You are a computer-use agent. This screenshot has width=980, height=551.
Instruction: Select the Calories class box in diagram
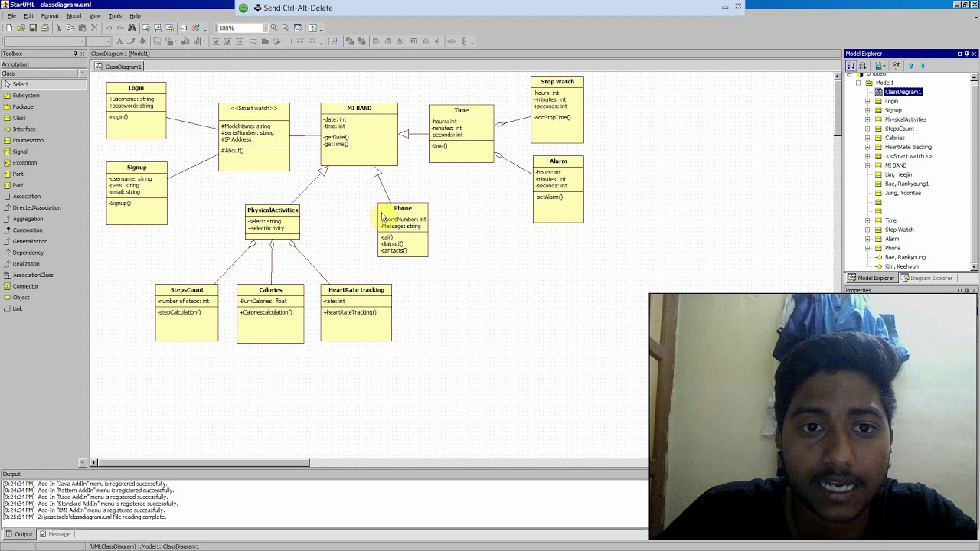(270, 314)
